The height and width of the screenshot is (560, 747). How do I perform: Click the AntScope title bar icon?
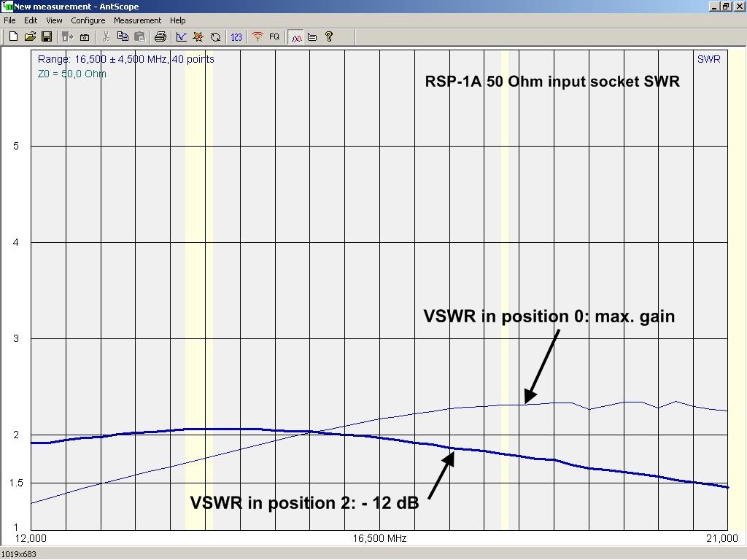7,6
